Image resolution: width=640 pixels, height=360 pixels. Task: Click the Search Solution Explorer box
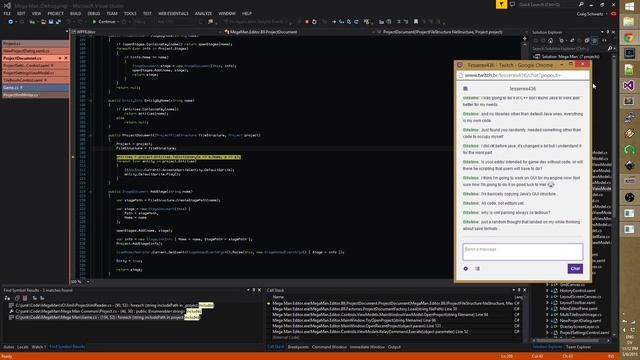point(569,49)
